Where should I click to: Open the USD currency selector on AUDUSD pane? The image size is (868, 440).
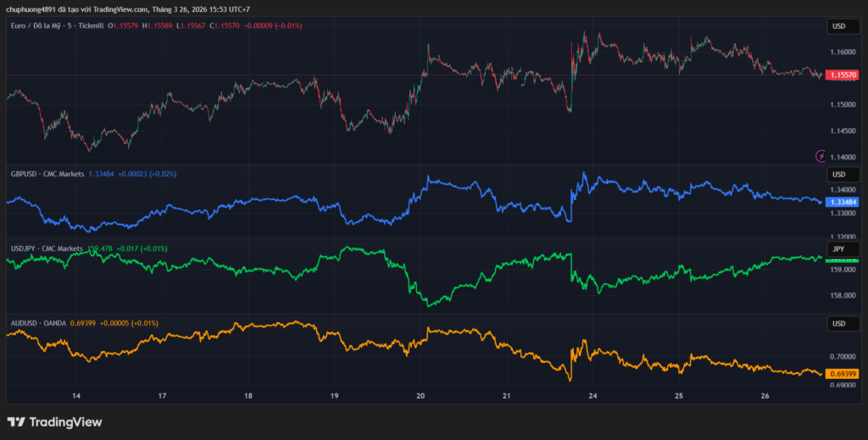tap(838, 324)
